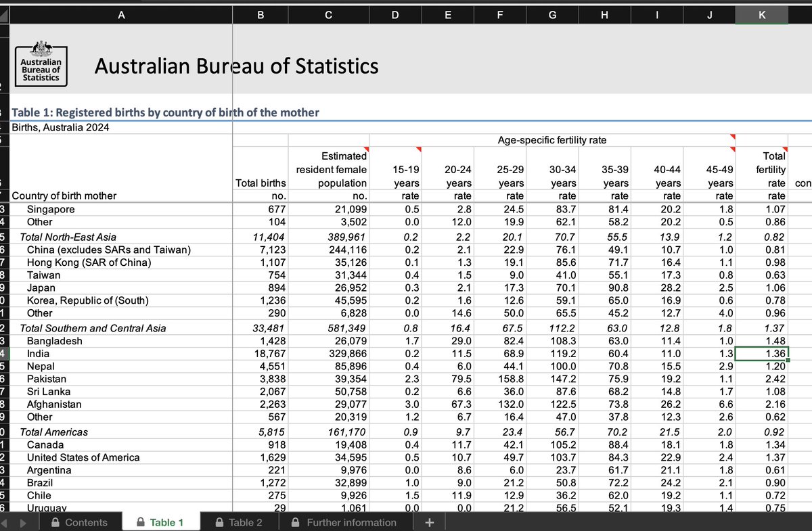Select the column A header
This screenshot has height=531, width=812.
121,18
